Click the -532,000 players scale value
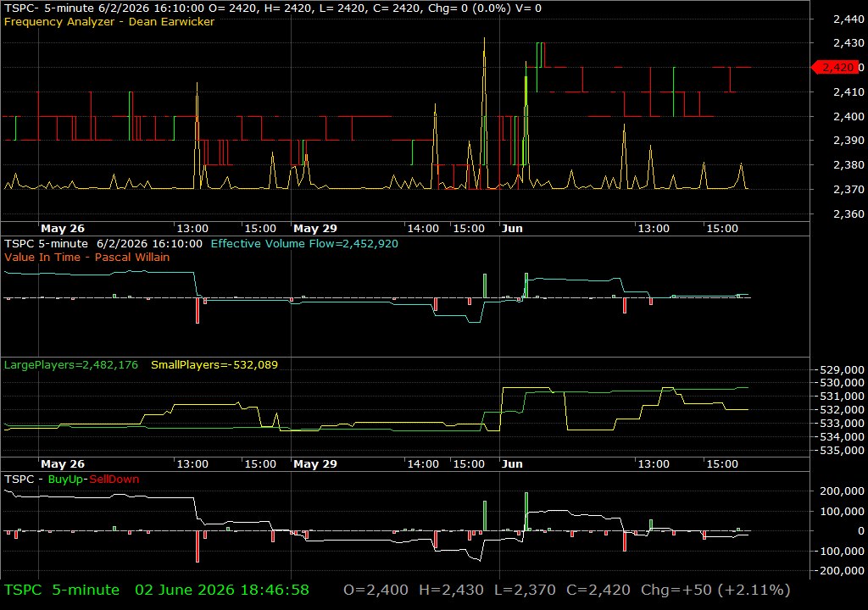The width and height of the screenshot is (868, 610). [x=840, y=410]
